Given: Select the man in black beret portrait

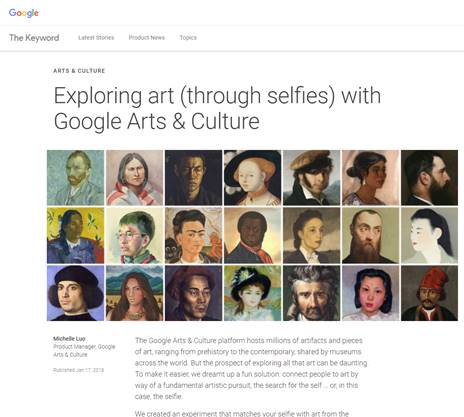Looking at the screenshot, I should point(76,293).
